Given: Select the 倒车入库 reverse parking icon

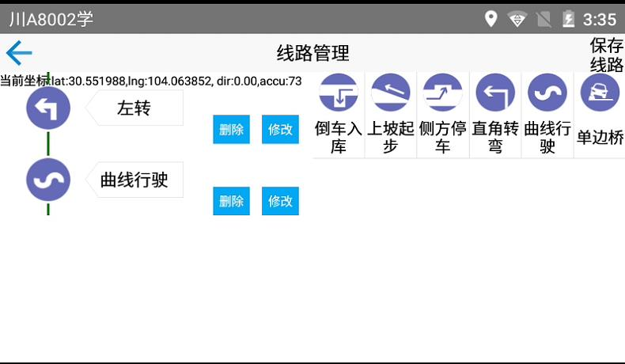Looking at the screenshot, I should 339,93.
